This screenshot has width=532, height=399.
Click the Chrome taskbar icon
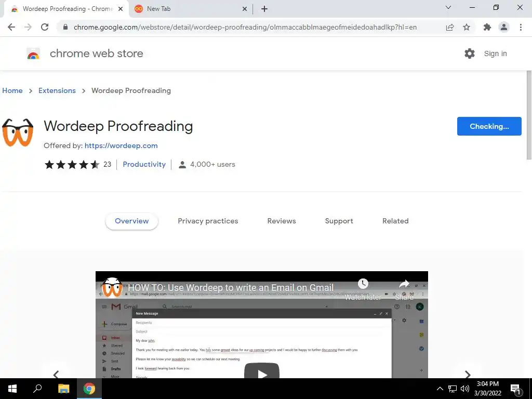(89, 389)
